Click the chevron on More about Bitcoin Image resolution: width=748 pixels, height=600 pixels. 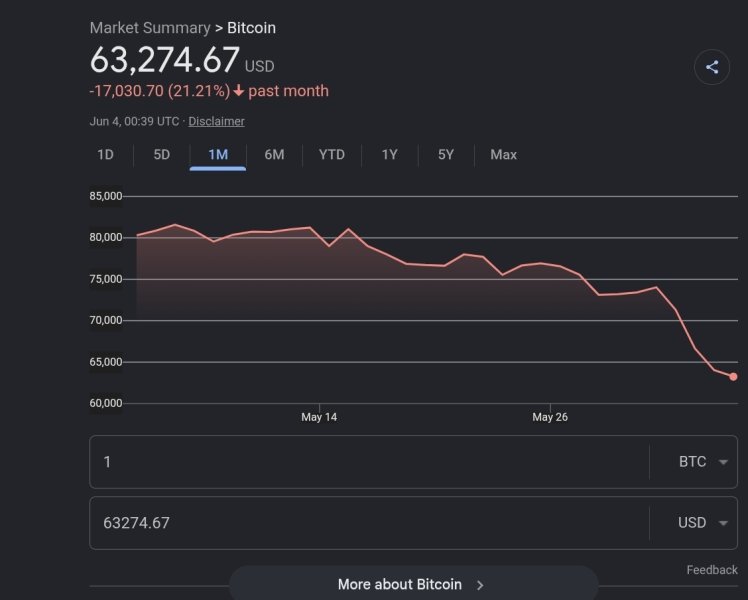480,585
